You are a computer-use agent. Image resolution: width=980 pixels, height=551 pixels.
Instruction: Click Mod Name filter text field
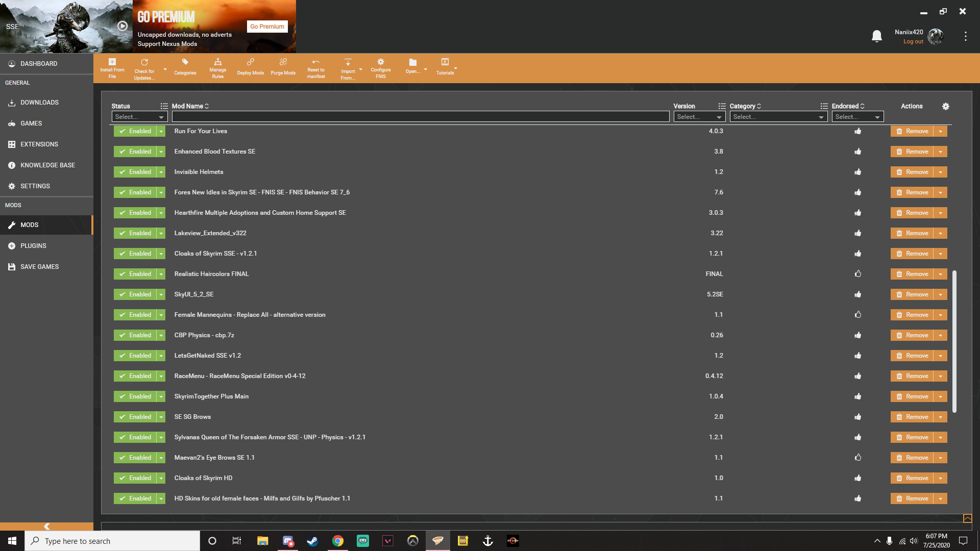pyautogui.click(x=421, y=117)
